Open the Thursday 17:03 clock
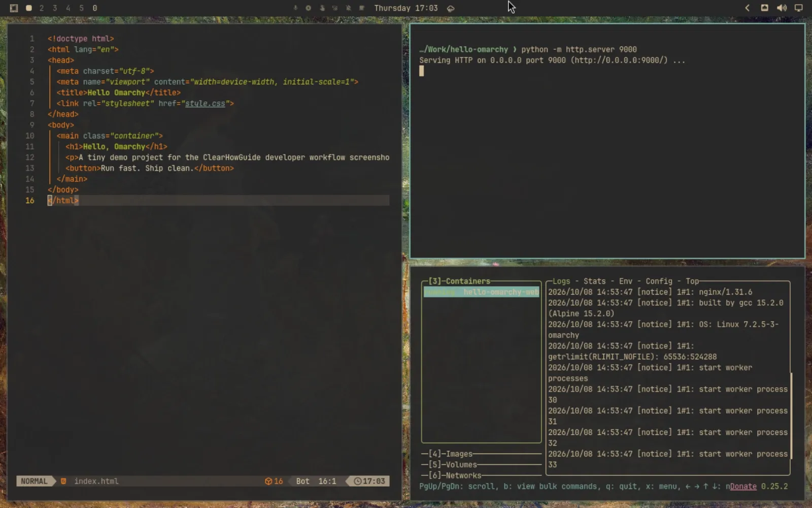The image size is (812, 508). (406, 8)
